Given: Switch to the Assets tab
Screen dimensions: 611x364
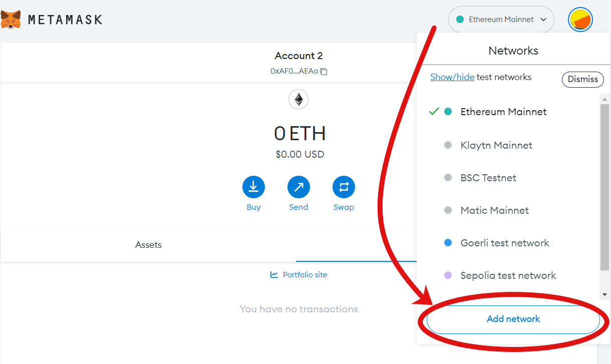Looking at the screenshot, I should click(x=148, y=245).
